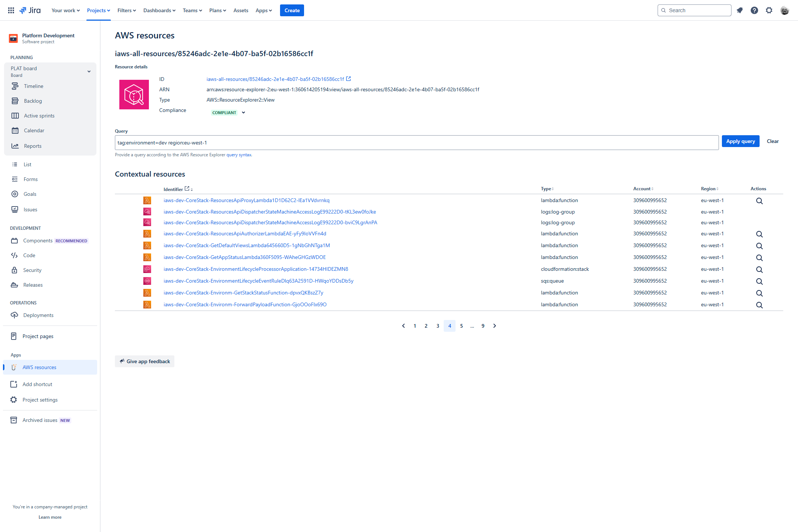798x532 pixels.
Task: Open the Filters menu in top bar
Action: 126,10
